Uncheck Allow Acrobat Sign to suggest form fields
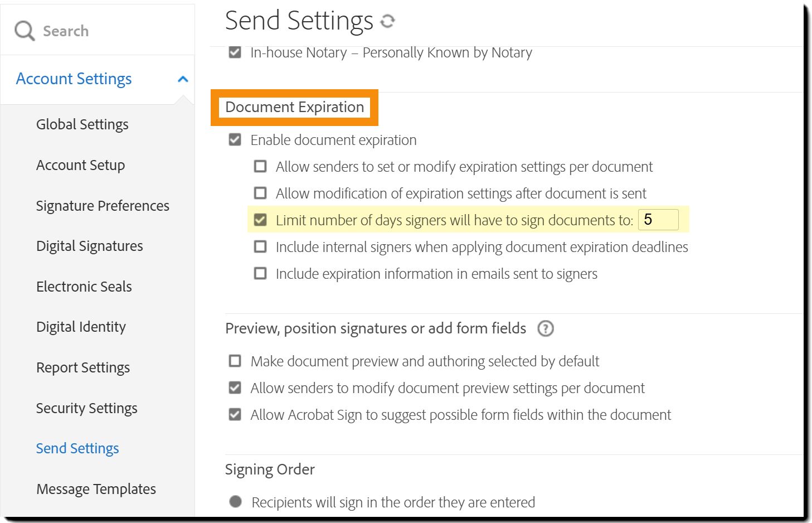Viewport: 812px width, 523px height. (x=235, y=414)
